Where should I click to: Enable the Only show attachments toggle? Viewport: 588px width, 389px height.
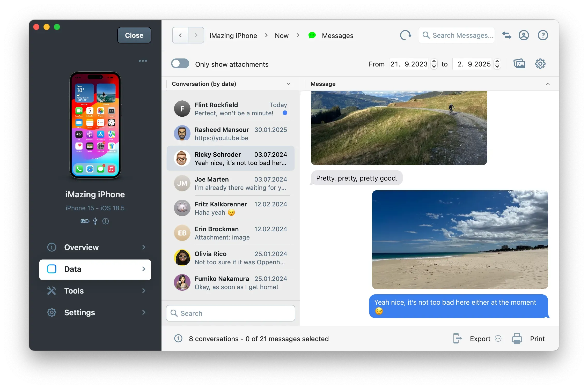pos(180,64)
